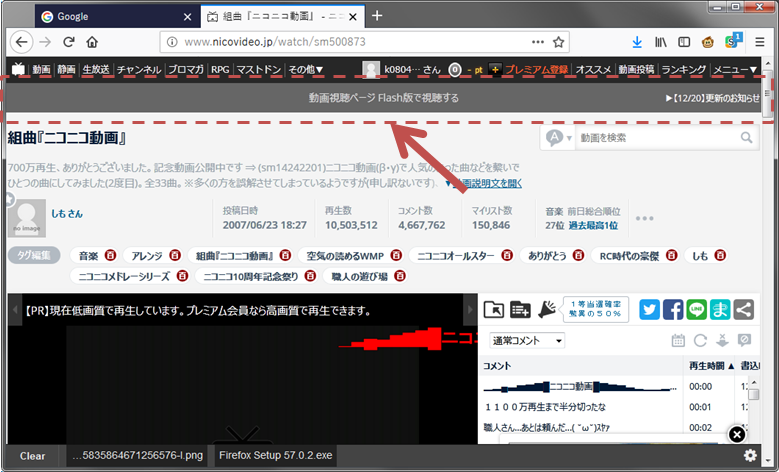The height and width of the screenshot is (472, 779).
Task: Open the Firefox downloads arrow
Action: point(637,42)
